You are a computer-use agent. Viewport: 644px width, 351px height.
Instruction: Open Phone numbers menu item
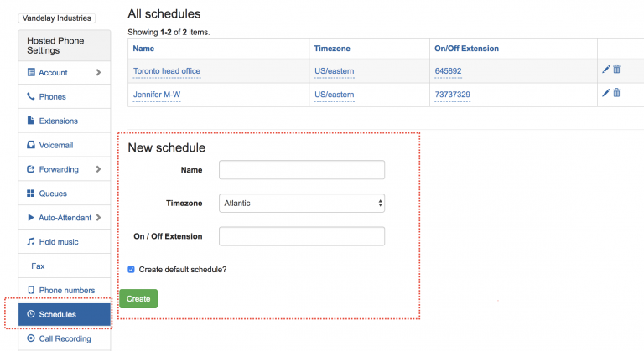coord(65,290)
